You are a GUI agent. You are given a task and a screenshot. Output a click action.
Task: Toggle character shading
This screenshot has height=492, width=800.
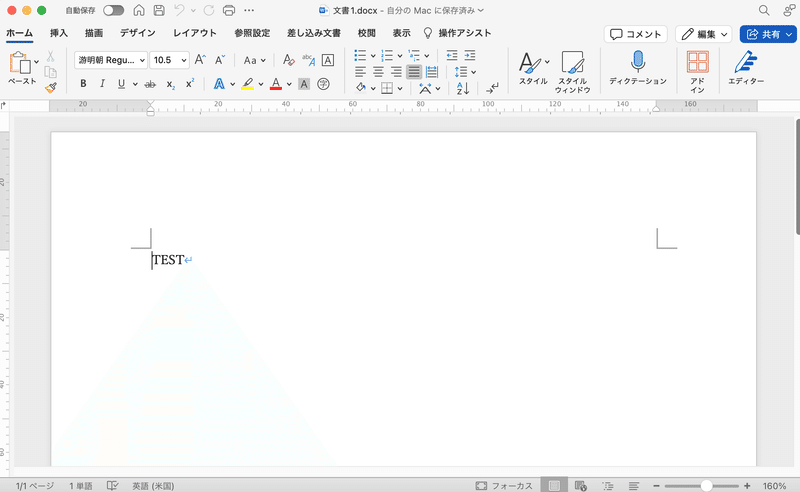pos(304,84)
